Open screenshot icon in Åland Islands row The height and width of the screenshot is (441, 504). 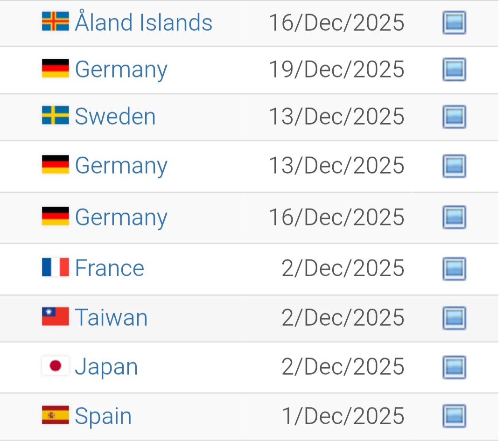click(454, 23)
